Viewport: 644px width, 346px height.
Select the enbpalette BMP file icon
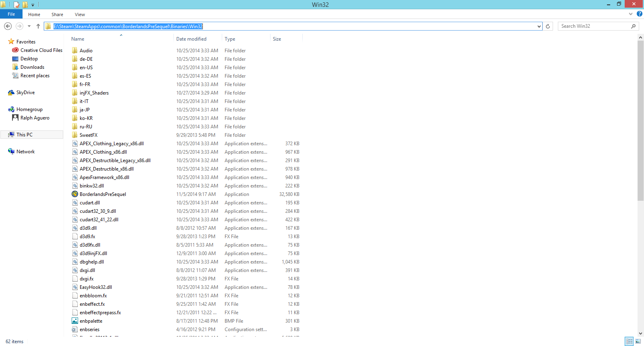pyautogui.click(x=75, y=321)
